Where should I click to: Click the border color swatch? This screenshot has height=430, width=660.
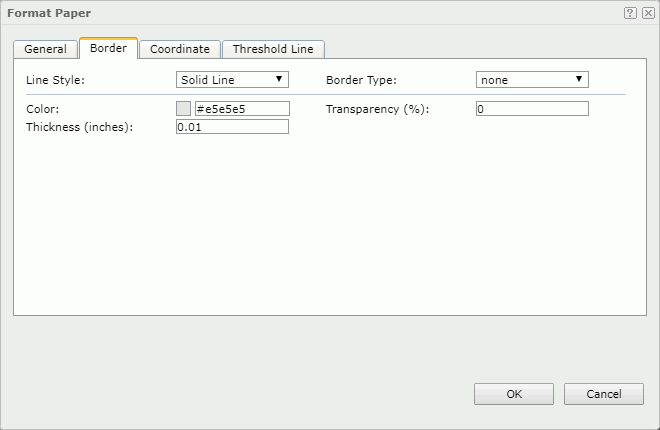[x=184, y=108]
